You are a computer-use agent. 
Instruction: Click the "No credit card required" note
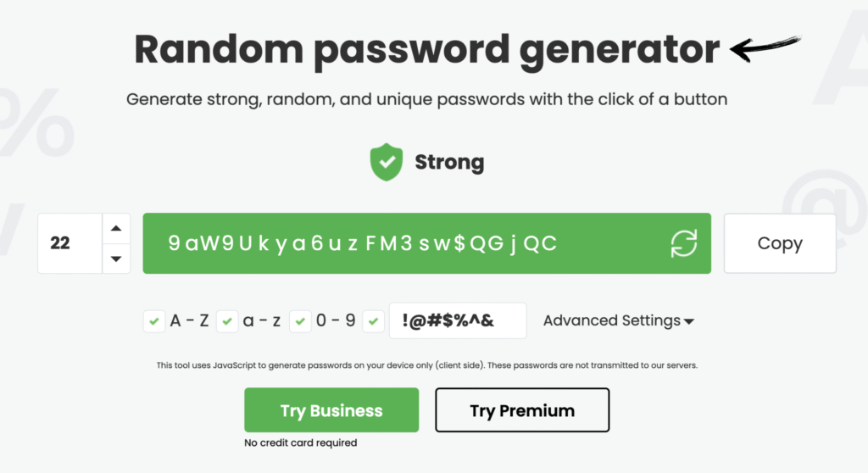click(x=301, y=442)
